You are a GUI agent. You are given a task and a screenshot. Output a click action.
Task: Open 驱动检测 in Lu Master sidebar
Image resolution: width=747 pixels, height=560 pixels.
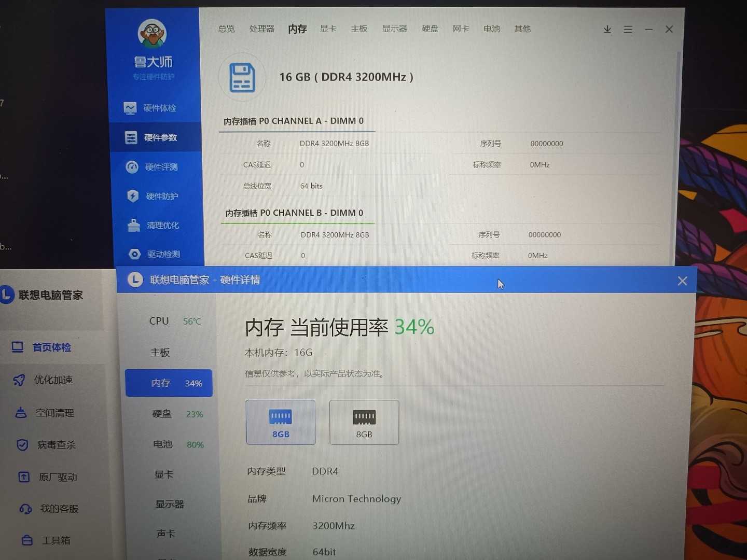[x=155, y=254]
